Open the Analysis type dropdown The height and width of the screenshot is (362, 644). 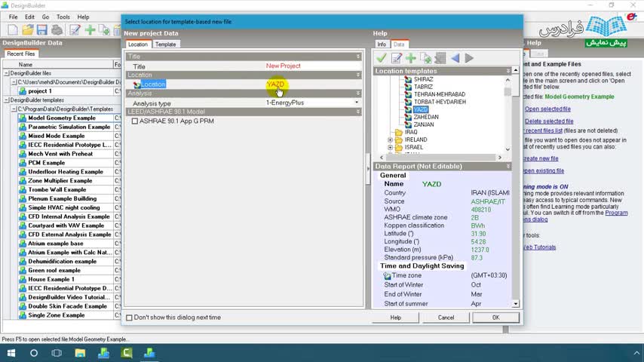pos(357,103)
